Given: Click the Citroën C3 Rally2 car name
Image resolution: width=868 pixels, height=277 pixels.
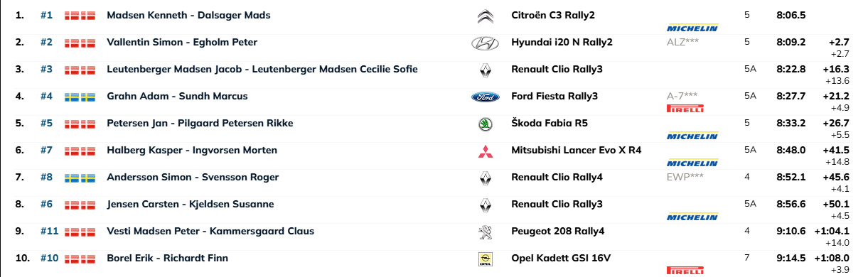Looking at the screenshot, I should [554, 15].
